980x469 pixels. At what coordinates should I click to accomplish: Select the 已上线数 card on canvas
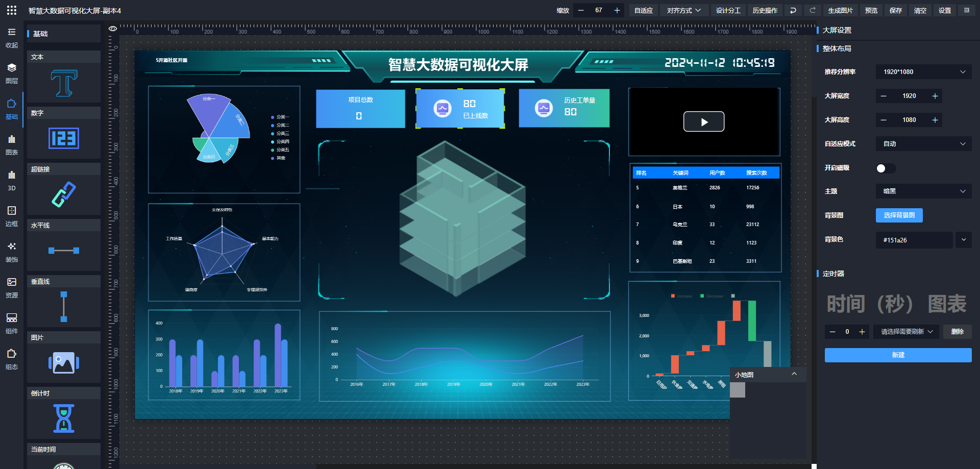460,108
